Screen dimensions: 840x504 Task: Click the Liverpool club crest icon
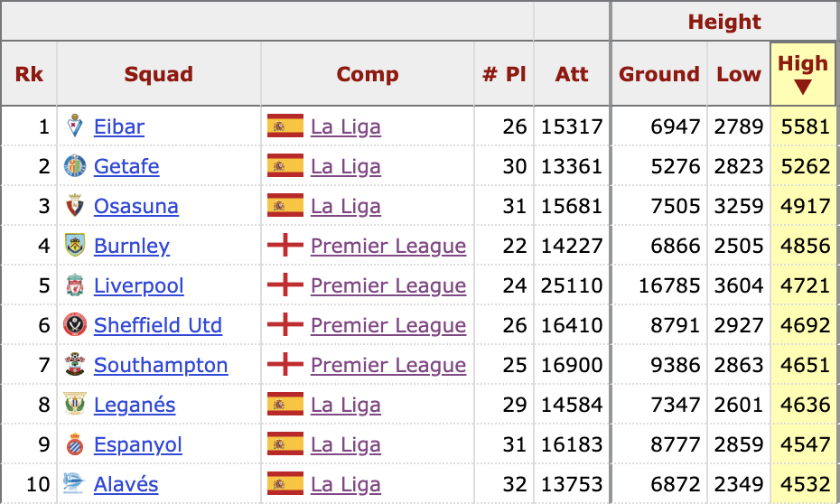coord(75,285)
